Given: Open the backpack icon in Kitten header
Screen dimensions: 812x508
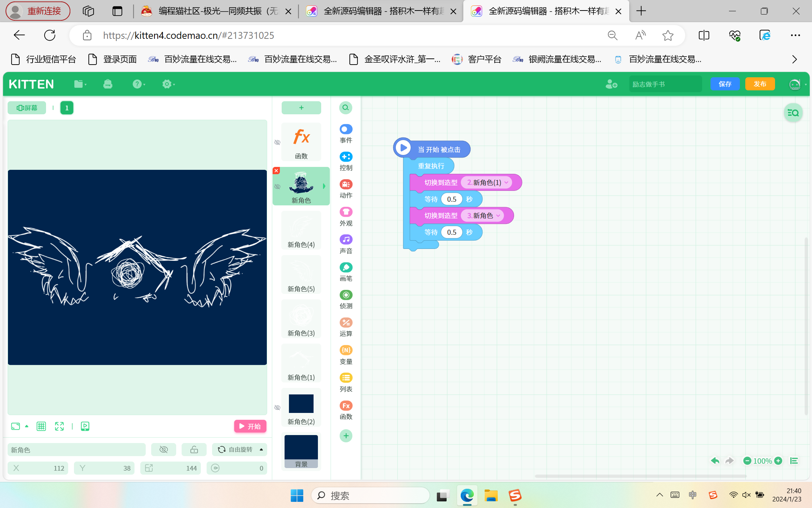Looking at the screenshot, I should (x=108, y=84).
